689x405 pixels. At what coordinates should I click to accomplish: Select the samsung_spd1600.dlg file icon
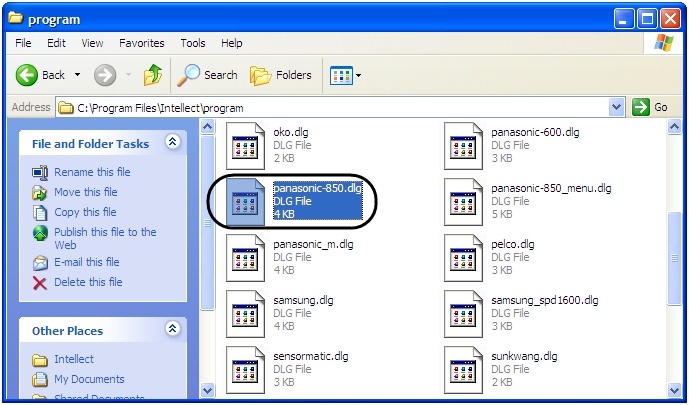click(463, 314)
